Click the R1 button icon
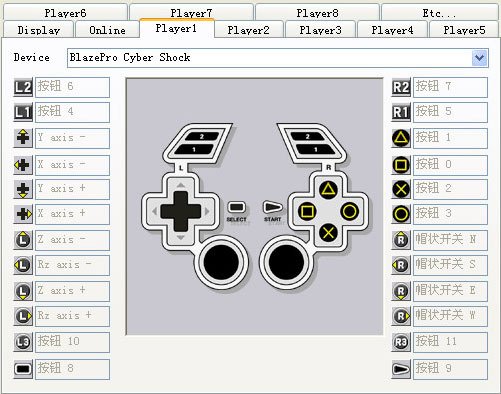 pyautogui.click(x=401, y=112)
